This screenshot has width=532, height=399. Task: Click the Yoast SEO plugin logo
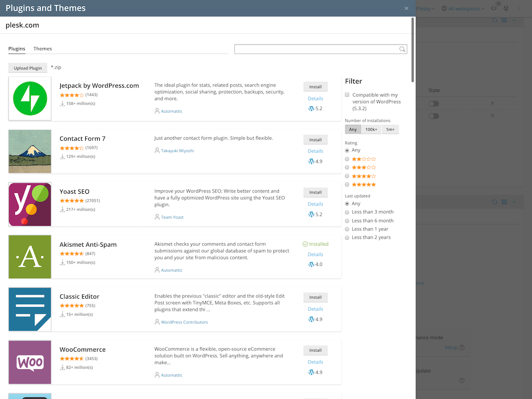[30, 204]
